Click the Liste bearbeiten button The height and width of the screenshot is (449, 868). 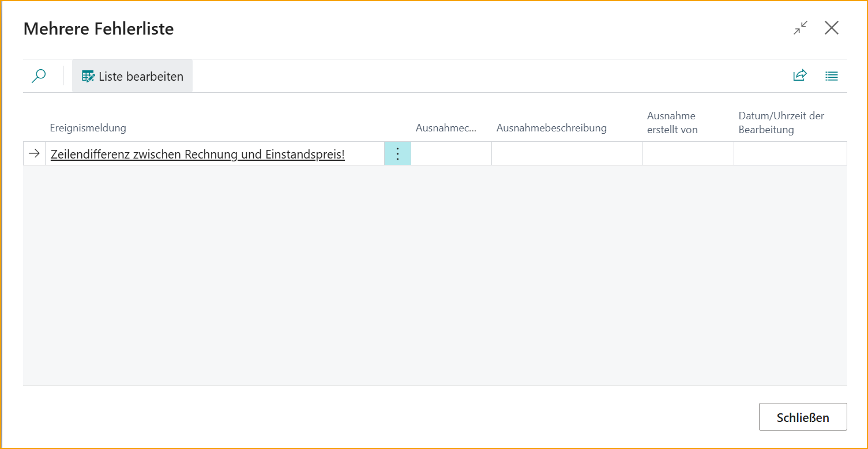point(133,76)
